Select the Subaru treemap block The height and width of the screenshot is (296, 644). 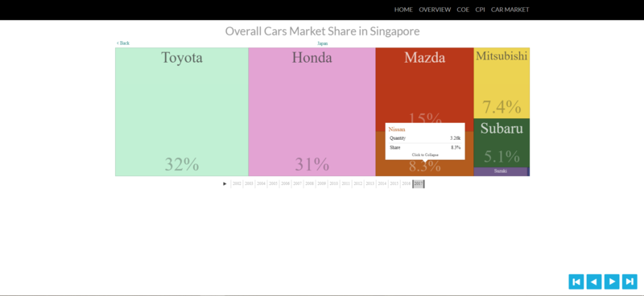[502, 143]
